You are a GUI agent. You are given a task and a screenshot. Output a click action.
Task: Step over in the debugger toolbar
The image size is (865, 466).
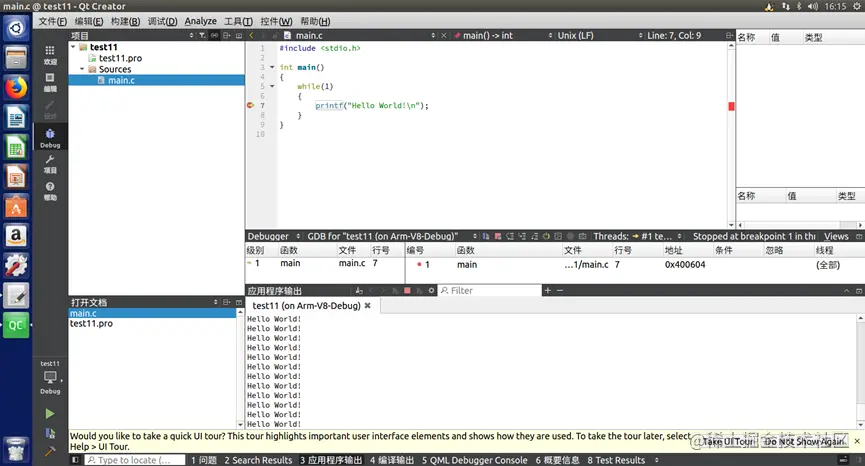tap(510, 236)
